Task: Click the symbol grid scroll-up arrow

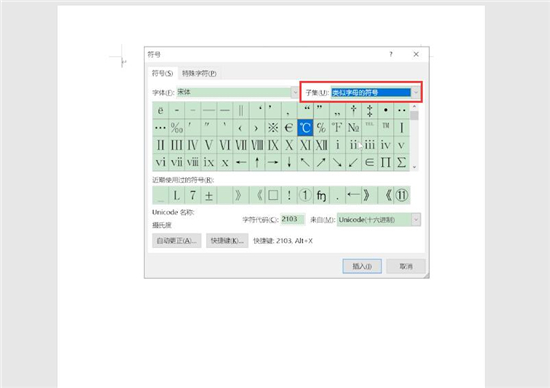Action: point(414,106)
